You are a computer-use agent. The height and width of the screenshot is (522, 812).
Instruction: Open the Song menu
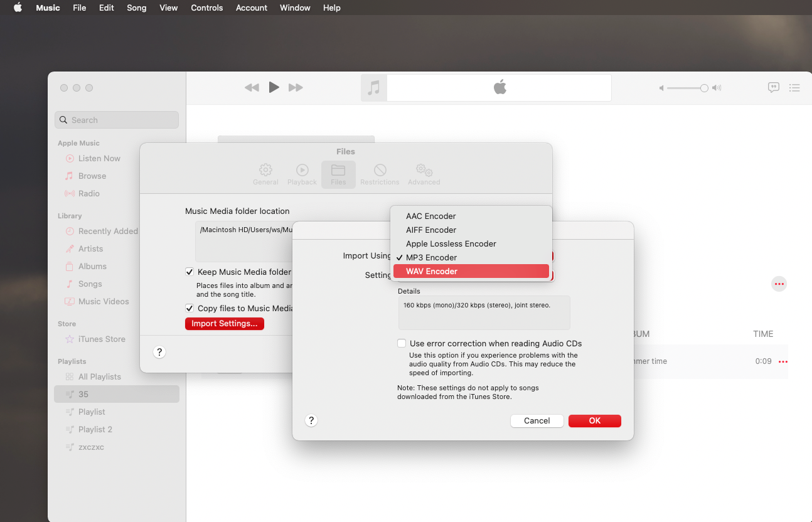(x=137, y=8)
